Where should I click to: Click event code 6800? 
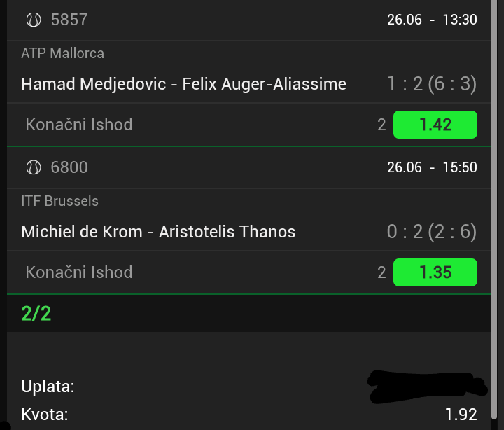coord(69,167)
